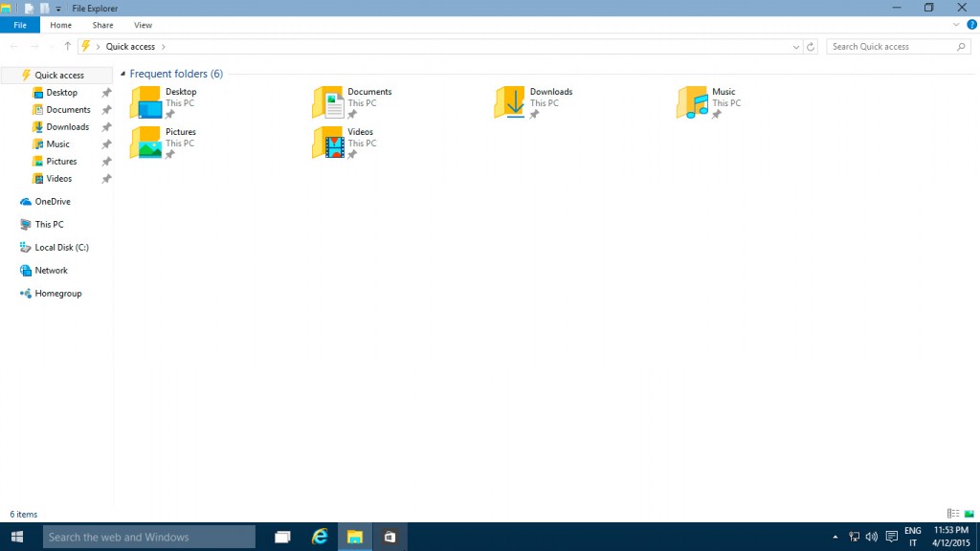This screenshot has height=551, width=980.
Task: Select Videos in the navigation pane
Action: tap(58, 179)
